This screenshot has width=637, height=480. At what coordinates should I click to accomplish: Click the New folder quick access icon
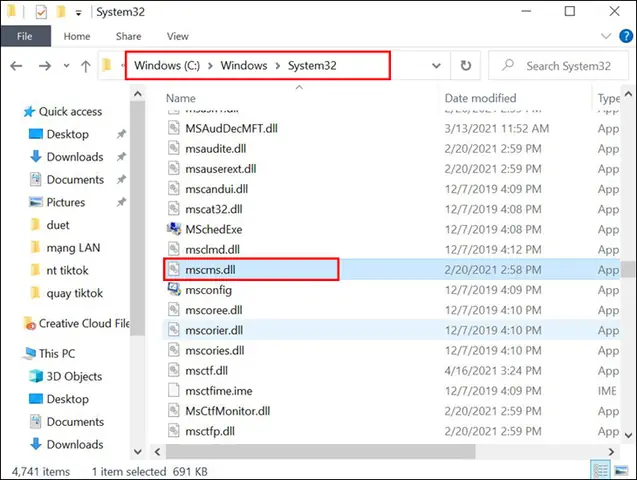pyautogui.click(x=61, y=12)
